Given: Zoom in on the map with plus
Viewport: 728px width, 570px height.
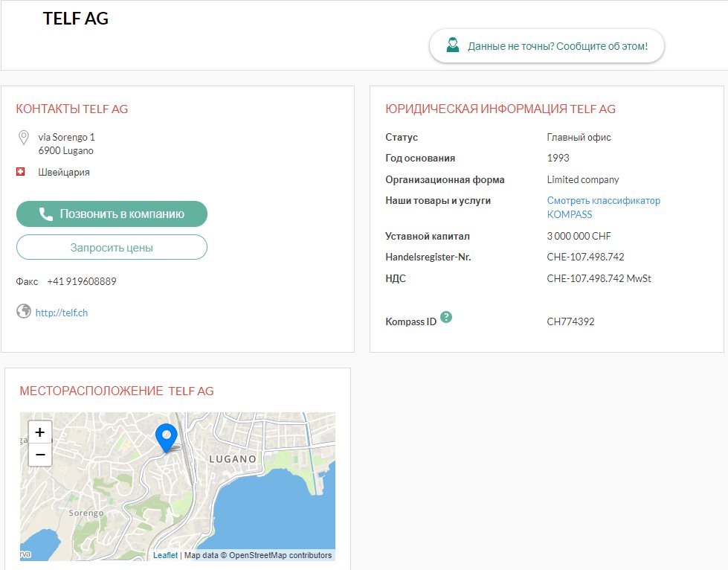Looking at the screenshot, I should [x=40, y=432].
